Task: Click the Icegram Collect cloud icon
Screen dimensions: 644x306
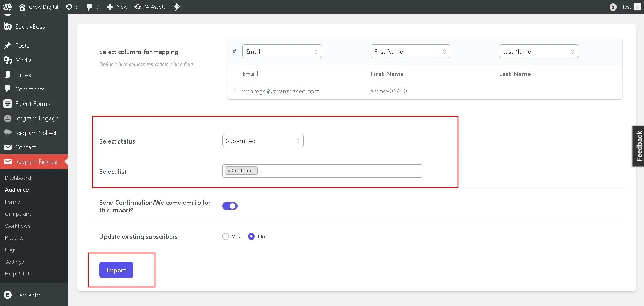Action: pyautogui.click(x=7, y=133)
